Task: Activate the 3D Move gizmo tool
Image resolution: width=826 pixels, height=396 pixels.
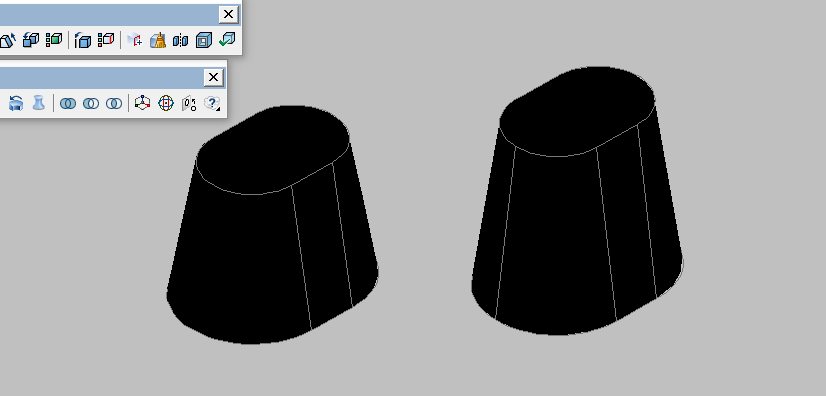Action: coord(142,103)
